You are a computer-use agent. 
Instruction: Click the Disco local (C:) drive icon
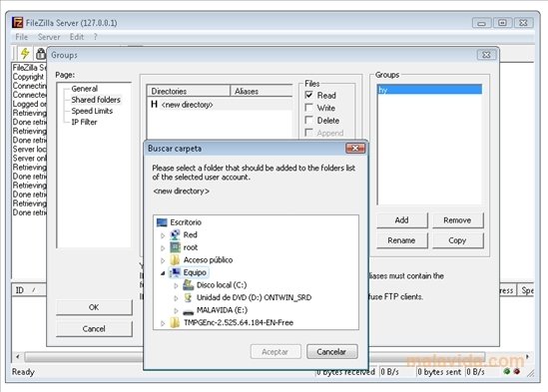pyautogui.click(x=189, y=284)
